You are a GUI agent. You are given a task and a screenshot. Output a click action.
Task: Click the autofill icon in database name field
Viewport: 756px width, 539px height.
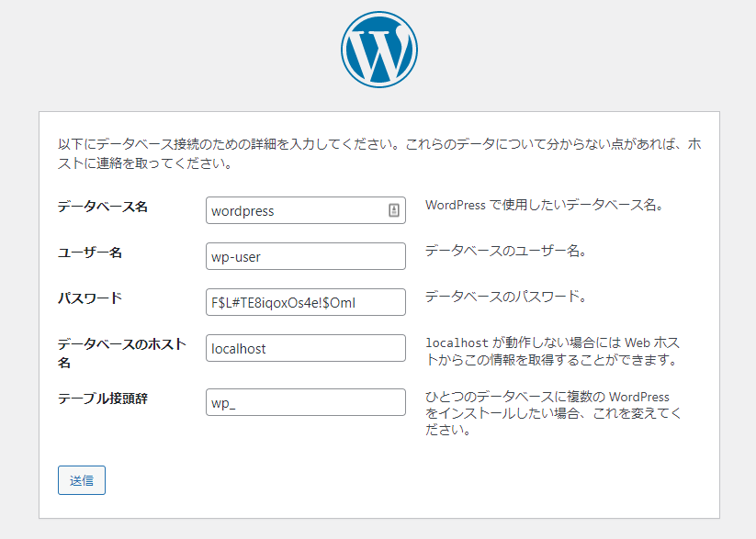[x=394, y=210]
